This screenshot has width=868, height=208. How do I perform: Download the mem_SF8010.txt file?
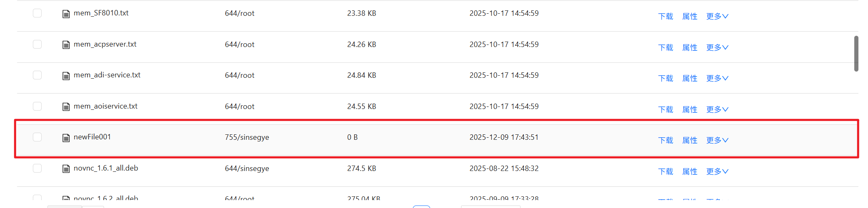(665, 17)
